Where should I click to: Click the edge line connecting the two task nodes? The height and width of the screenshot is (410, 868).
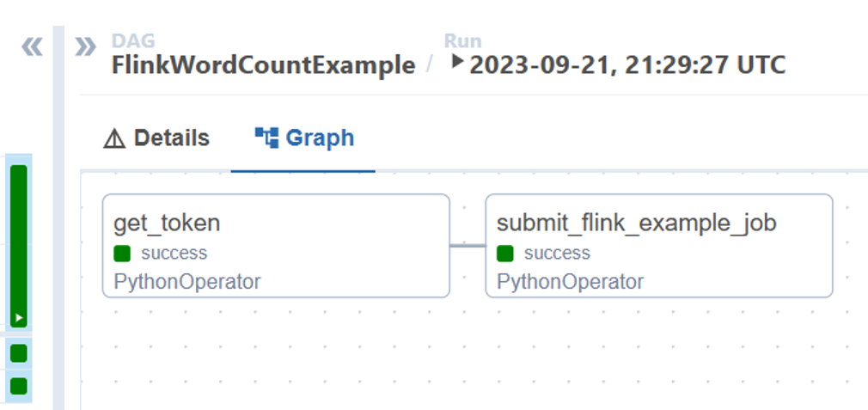pyautogui.click(x=468, y=246)
